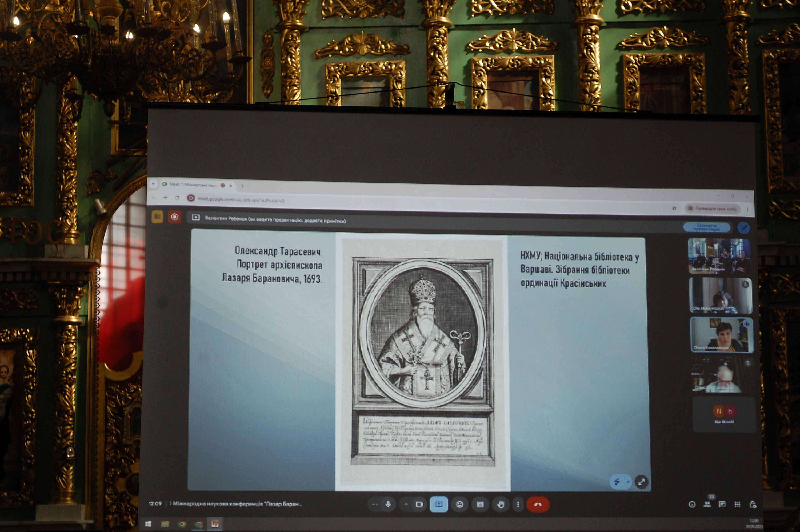Open the PowerPoint taskbar icon
The width and height of the screenshot is (800, 532).
[215, 524]
